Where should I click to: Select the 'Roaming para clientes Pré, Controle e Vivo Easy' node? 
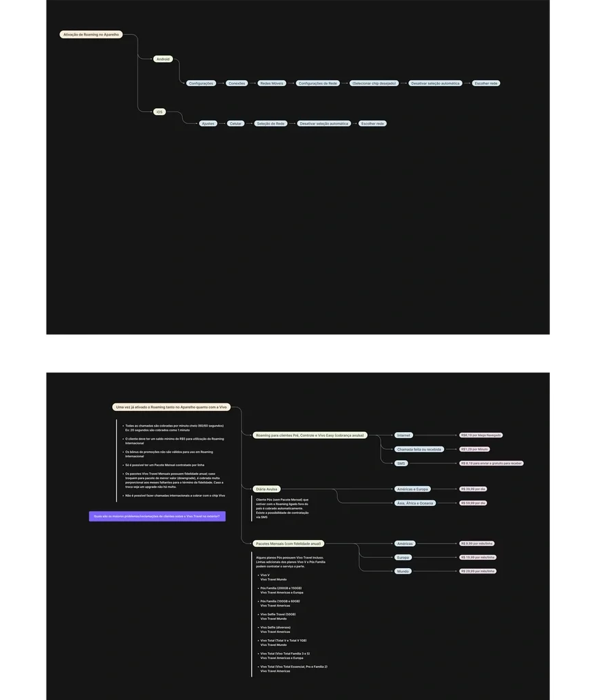pyautogui.click(x=310, y=435)
